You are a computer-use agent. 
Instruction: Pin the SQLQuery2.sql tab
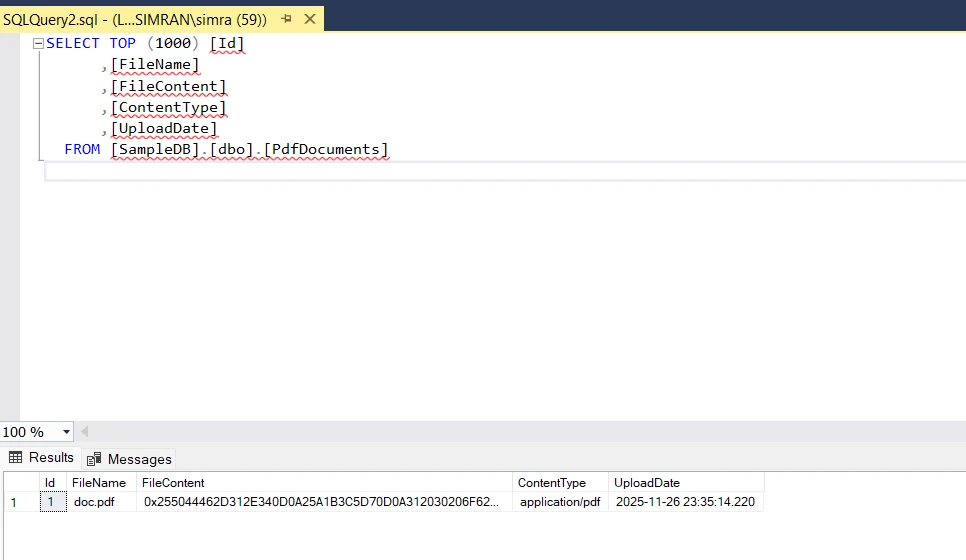point(286,19)
